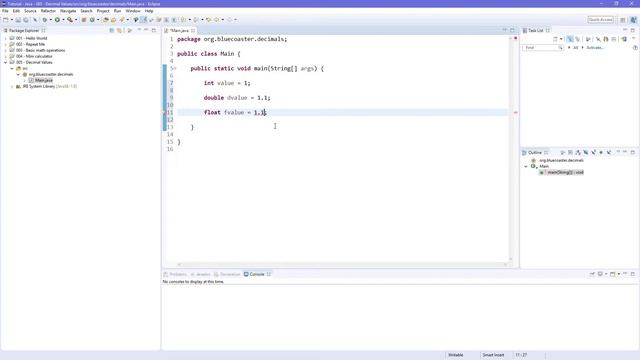Toggle Scheduled presentation in Task List
The height and width of the screenshot is (360, 640).
pos(578,39)
